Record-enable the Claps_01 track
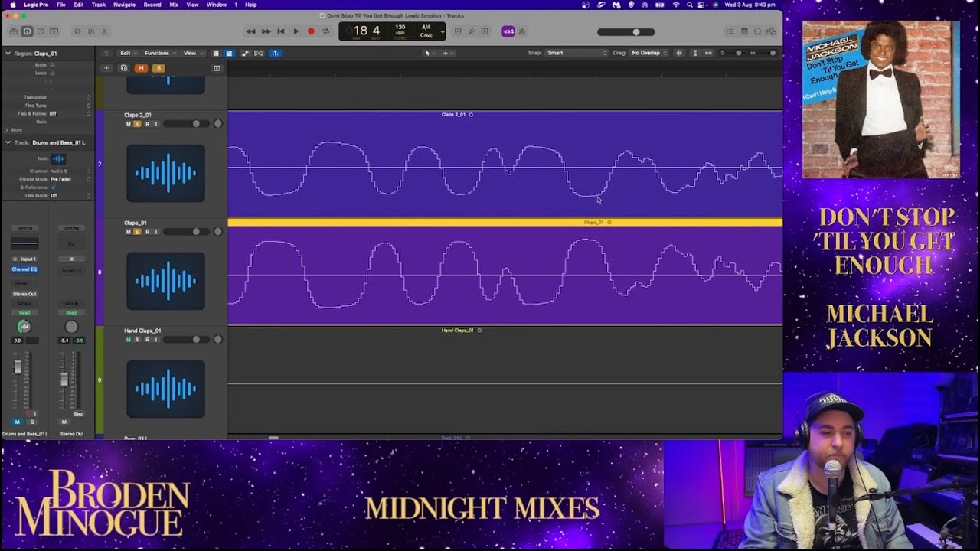This screenshot has height=551, width=980. click(147, 232)
